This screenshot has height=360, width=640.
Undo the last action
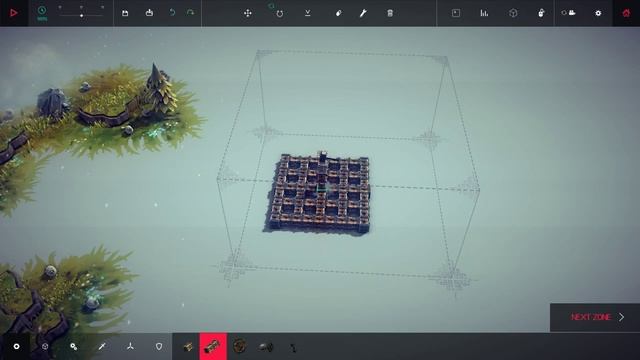click(x=172, y=13)
